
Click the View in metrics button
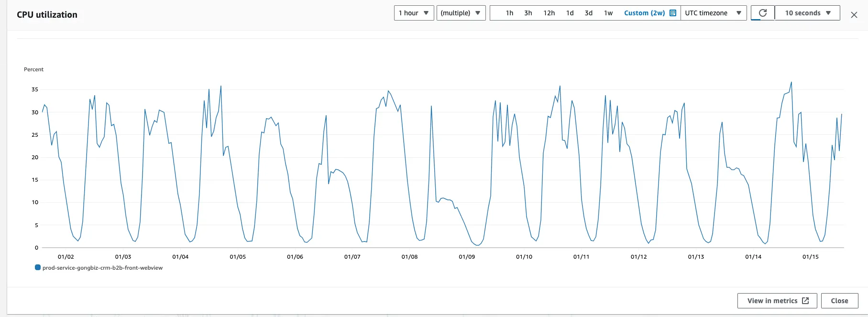point(778,301)
